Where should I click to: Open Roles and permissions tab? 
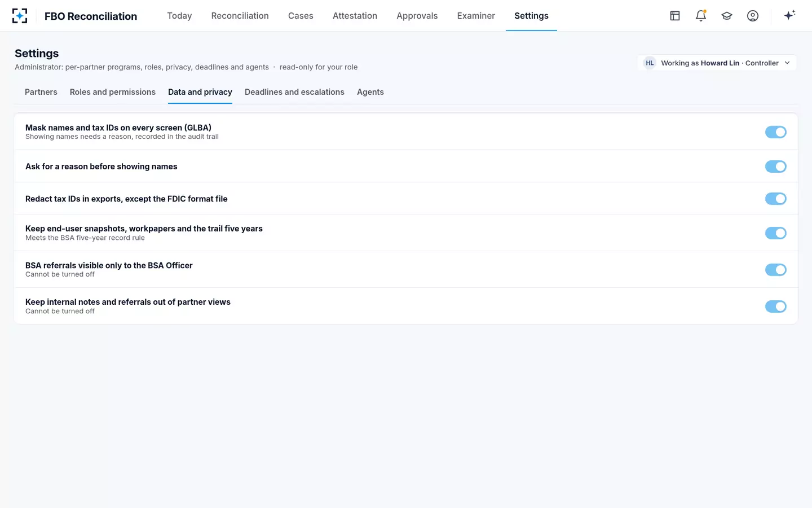point(113,92)
